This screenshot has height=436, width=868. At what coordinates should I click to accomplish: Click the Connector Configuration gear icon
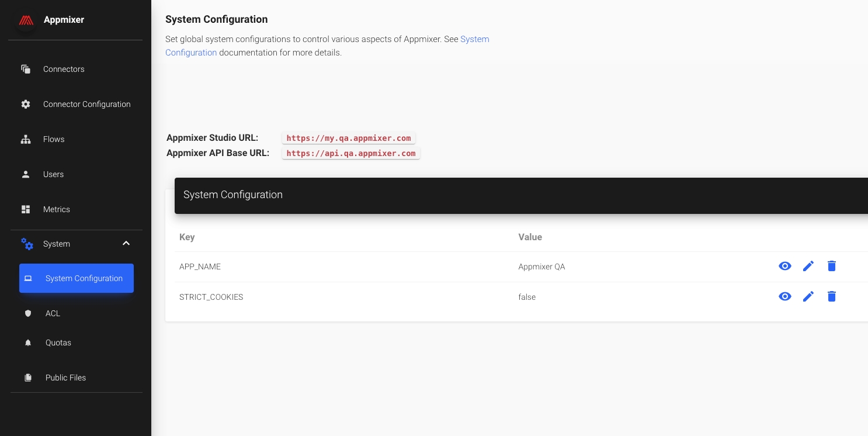[x=26, y=104]
